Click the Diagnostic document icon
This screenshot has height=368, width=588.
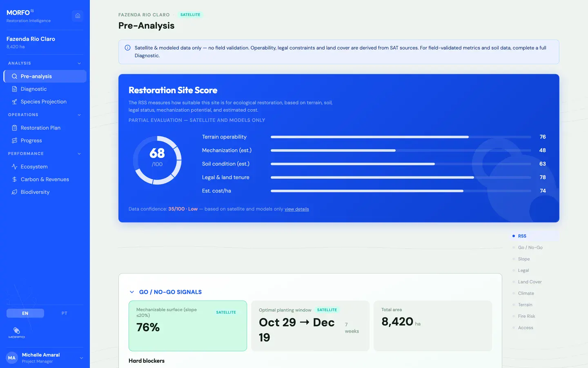click(x=14, y=89)
